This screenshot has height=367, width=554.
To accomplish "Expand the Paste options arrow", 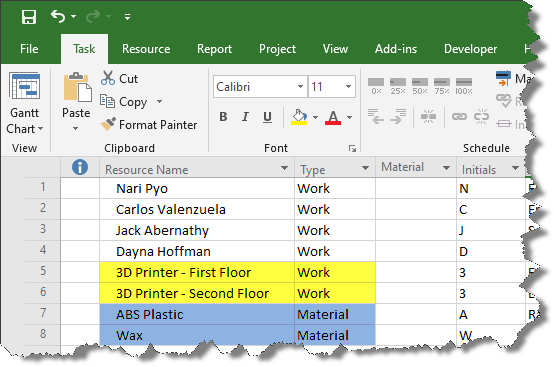I will pos(76,129).
